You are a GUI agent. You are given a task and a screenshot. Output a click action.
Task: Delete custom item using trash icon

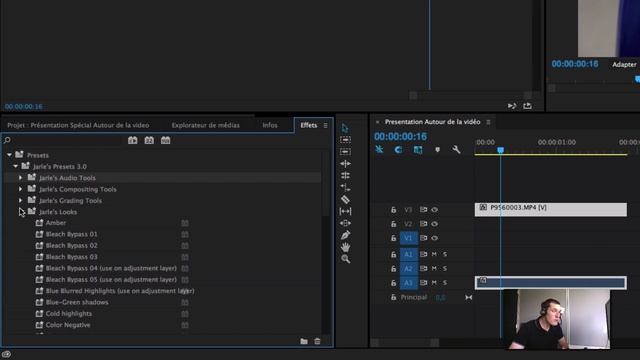[x=317, y=341]
